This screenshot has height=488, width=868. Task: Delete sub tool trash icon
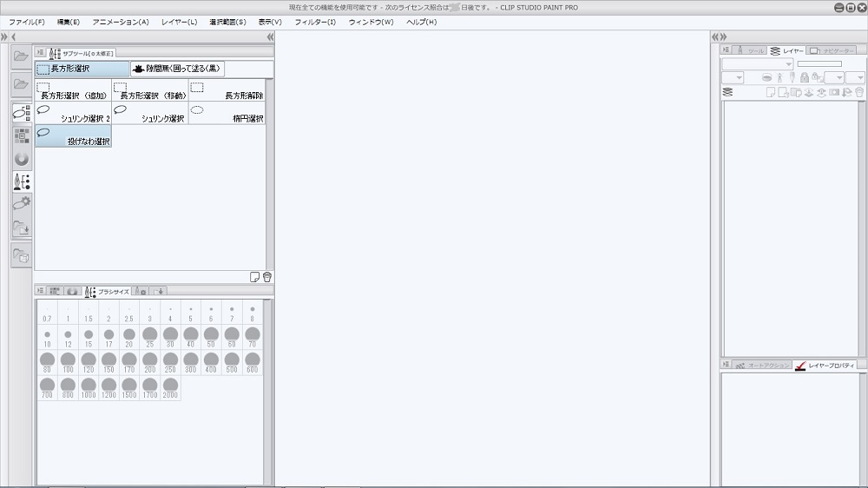coord(266,277)
